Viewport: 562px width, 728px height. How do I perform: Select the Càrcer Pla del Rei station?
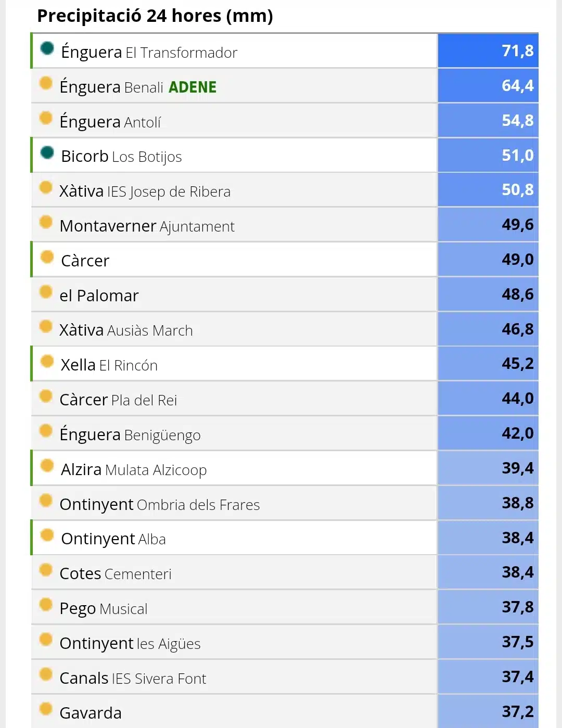pyautogui.click(x=118, y=400)
